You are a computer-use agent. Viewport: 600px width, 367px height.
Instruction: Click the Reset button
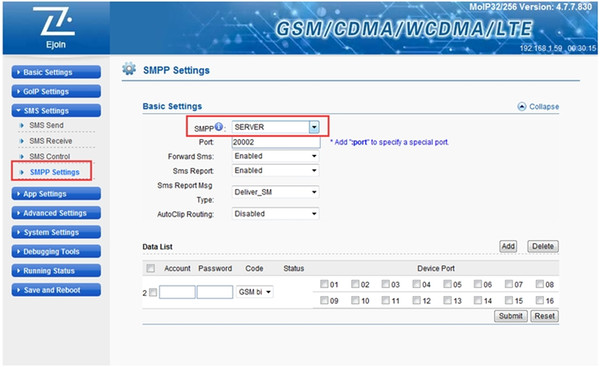point(545,316)
